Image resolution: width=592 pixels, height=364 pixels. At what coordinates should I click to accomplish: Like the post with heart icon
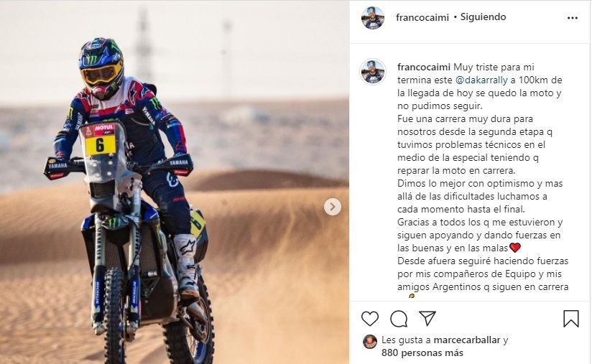[x=369, y=319]
